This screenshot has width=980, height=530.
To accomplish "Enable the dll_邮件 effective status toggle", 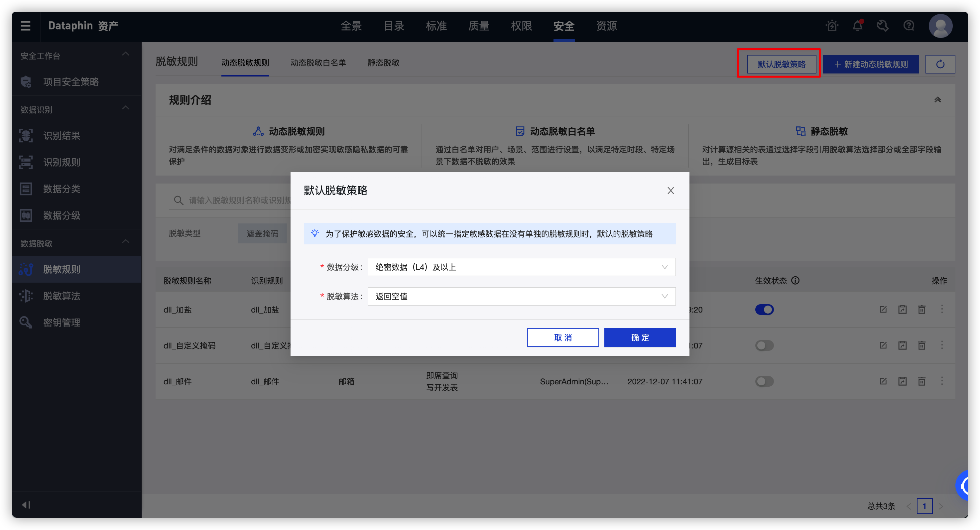I will click(765, 381).
